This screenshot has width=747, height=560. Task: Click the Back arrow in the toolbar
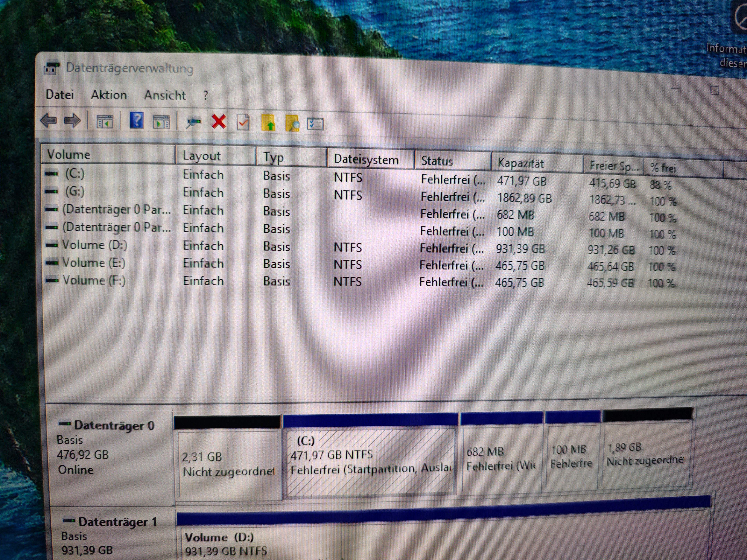tap(49, 120)
